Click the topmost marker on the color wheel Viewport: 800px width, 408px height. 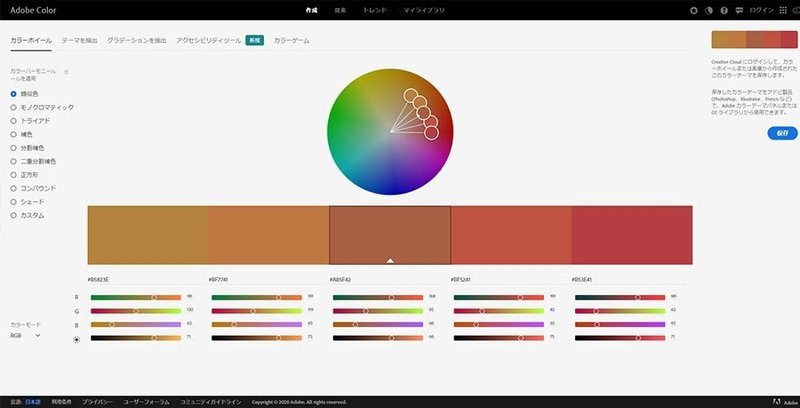[410, 95]
